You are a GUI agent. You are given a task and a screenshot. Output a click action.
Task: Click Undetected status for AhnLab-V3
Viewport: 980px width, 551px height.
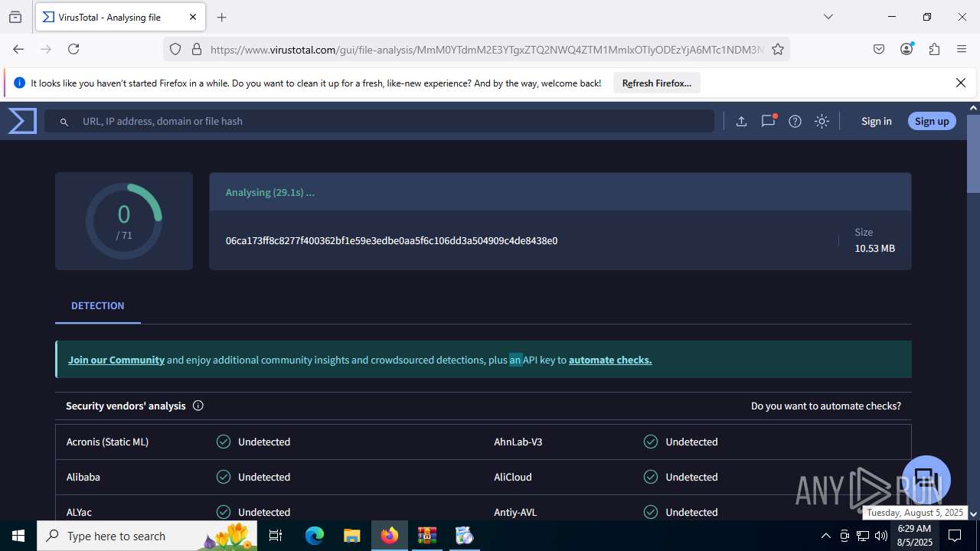coord(691,442)
